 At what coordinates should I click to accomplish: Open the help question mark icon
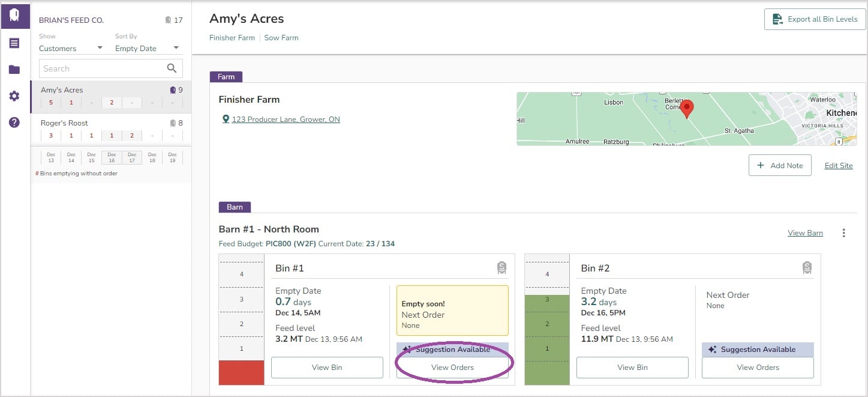point(14,122)
